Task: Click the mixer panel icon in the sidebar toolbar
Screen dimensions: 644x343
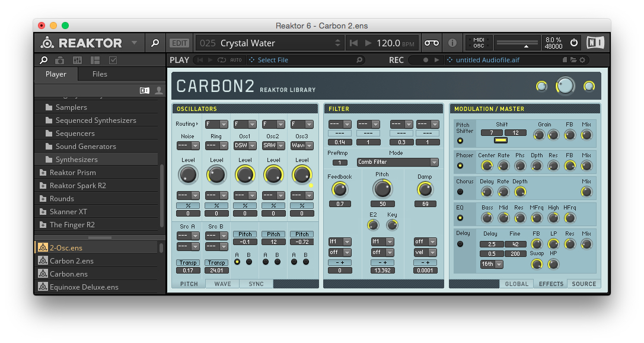Action: [77, 60]
